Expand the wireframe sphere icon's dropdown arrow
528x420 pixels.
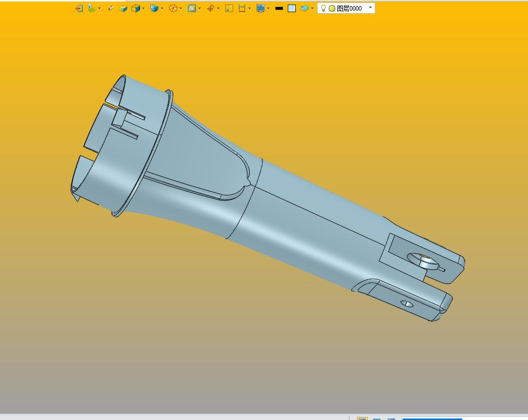(x=181, y=9)
